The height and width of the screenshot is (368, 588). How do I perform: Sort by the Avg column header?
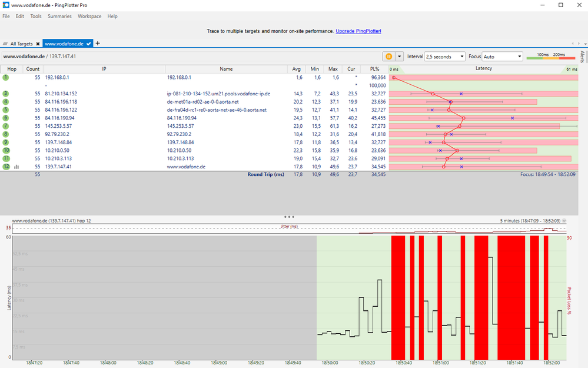click(x=296, y=69)
